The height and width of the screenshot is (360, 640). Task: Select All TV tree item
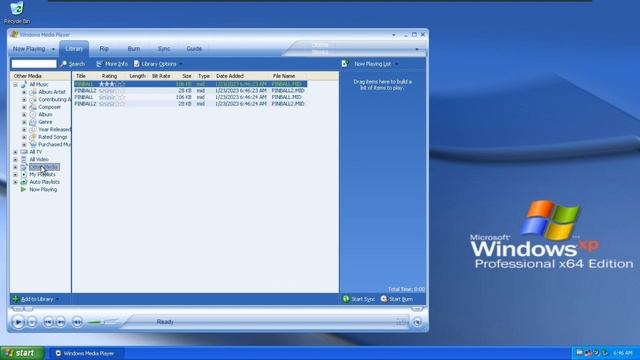click(x=36, y=152)
